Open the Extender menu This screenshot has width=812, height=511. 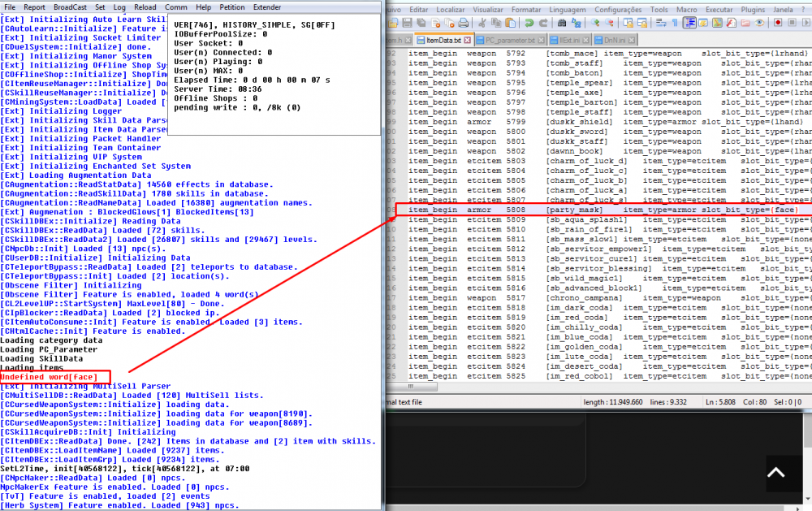coord(266,6)
